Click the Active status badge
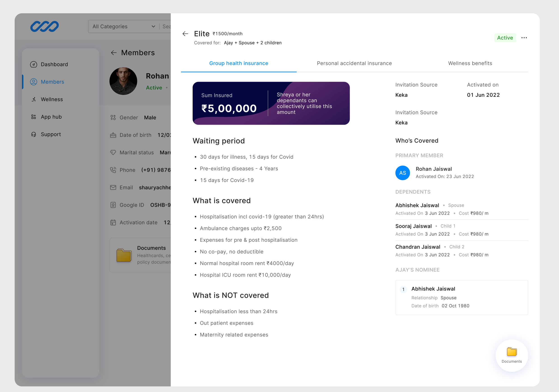The image size is (559, 392). (x=505, y=37)
